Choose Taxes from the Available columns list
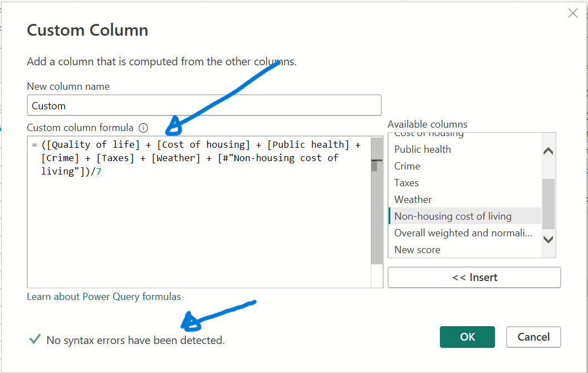The width and height of the screenshot is (588, 373). [406, 183]
